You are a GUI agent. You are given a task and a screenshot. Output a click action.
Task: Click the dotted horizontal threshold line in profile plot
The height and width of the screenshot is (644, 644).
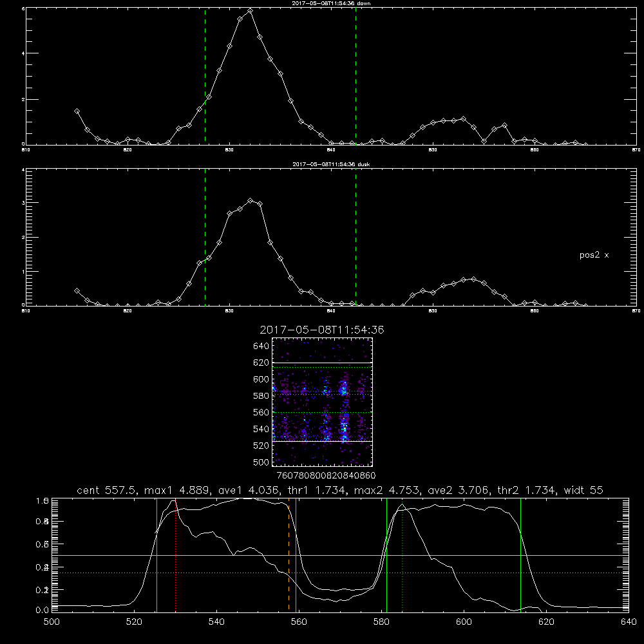pyautogui.click(x=340, y=573)
